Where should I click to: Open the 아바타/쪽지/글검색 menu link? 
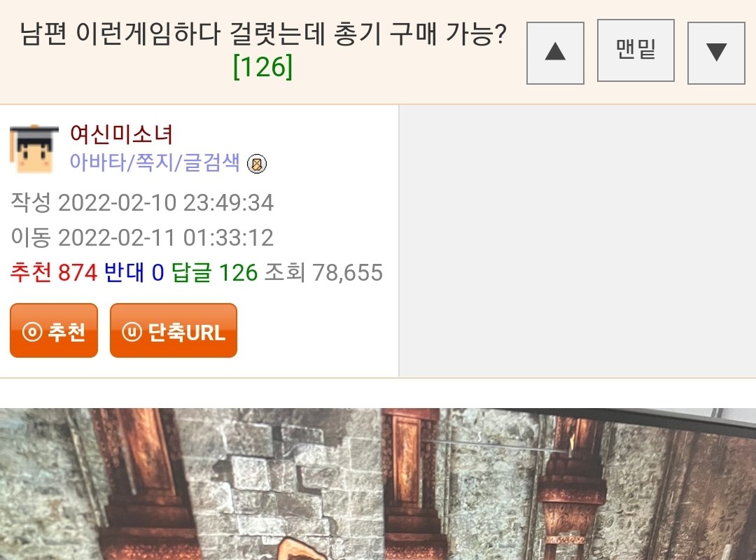[154, 162]
